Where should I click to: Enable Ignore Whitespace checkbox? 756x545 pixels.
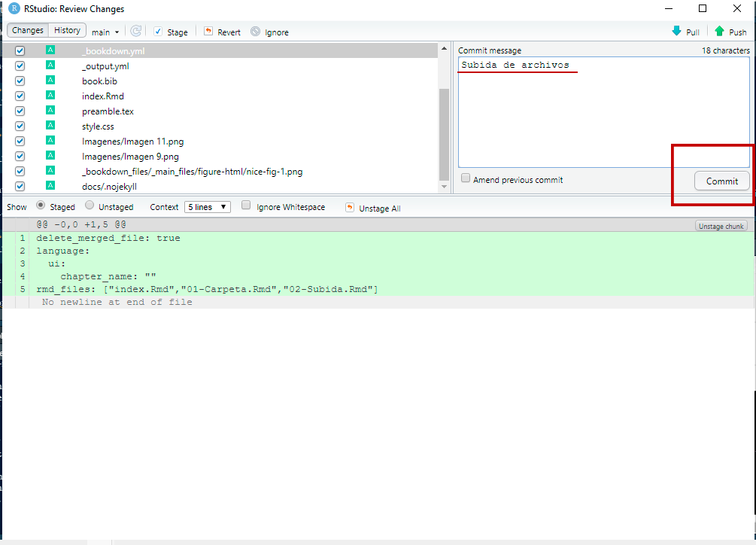coord(246,206)
